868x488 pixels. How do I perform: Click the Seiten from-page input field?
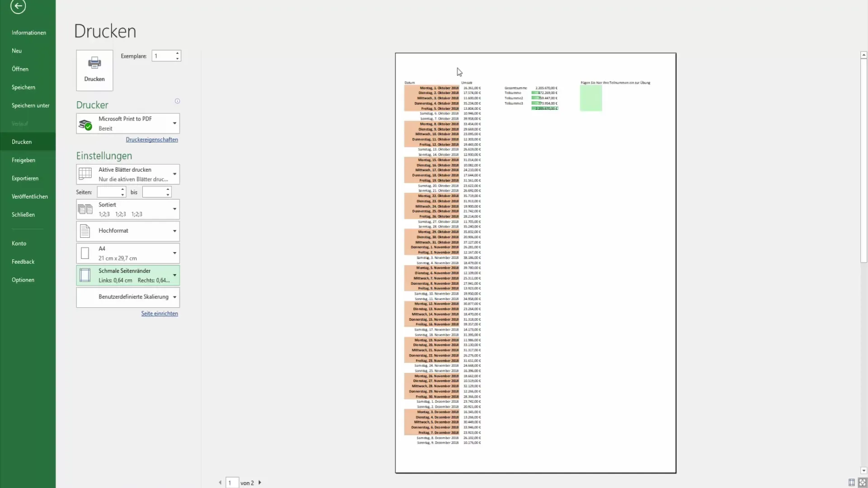tap(108, 192)
